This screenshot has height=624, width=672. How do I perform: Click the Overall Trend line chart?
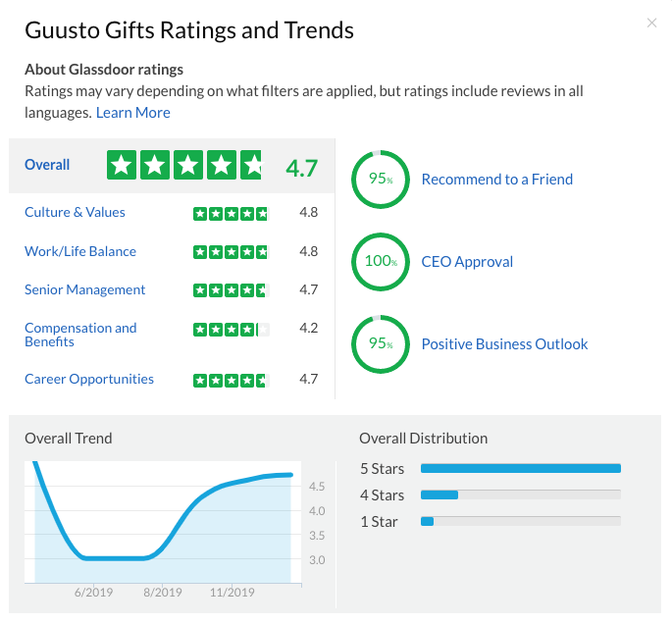pos(163,522)
